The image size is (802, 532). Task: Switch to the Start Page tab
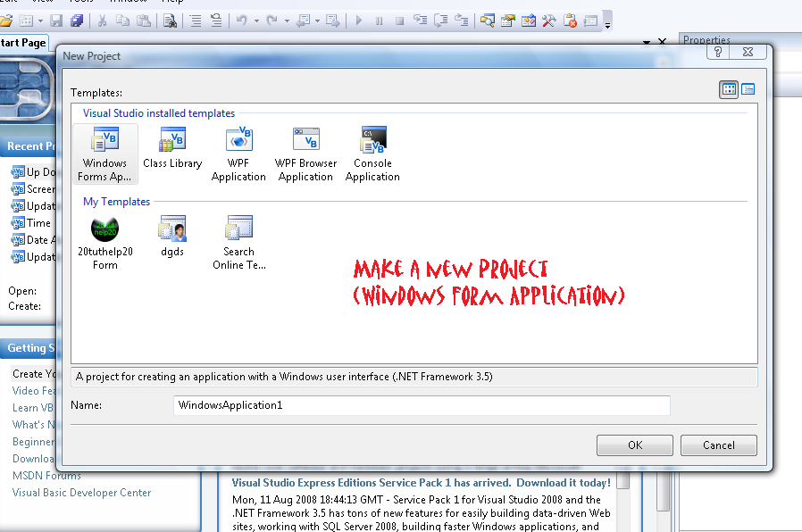point(23,43)
